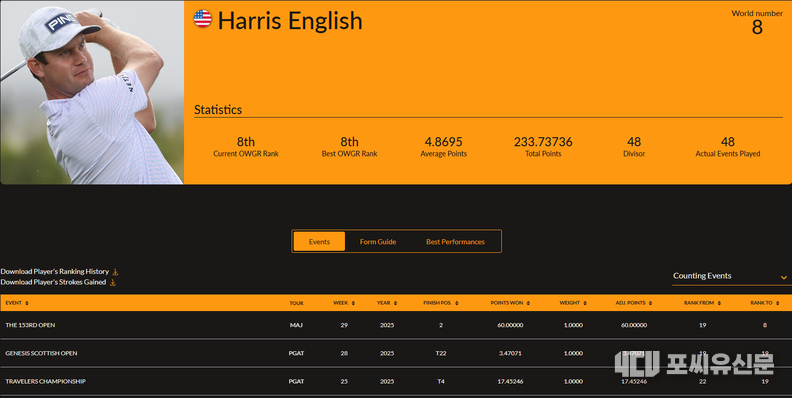Sort table by ADJ. POINTS arrows

[650, 303]
